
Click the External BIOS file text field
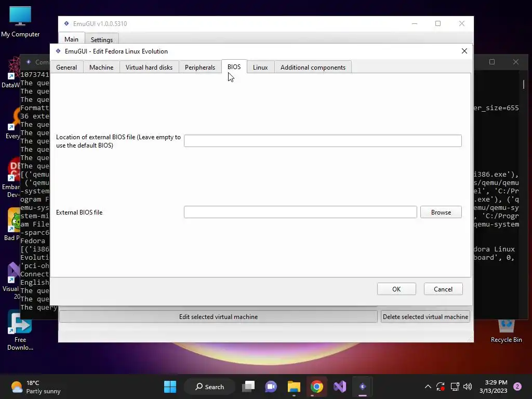point(300,212)
